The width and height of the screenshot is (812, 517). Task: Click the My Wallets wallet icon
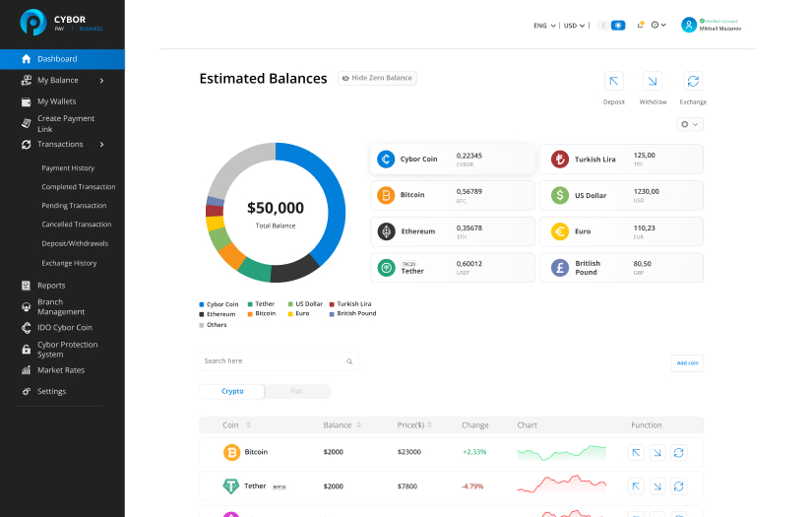point(26,102)
